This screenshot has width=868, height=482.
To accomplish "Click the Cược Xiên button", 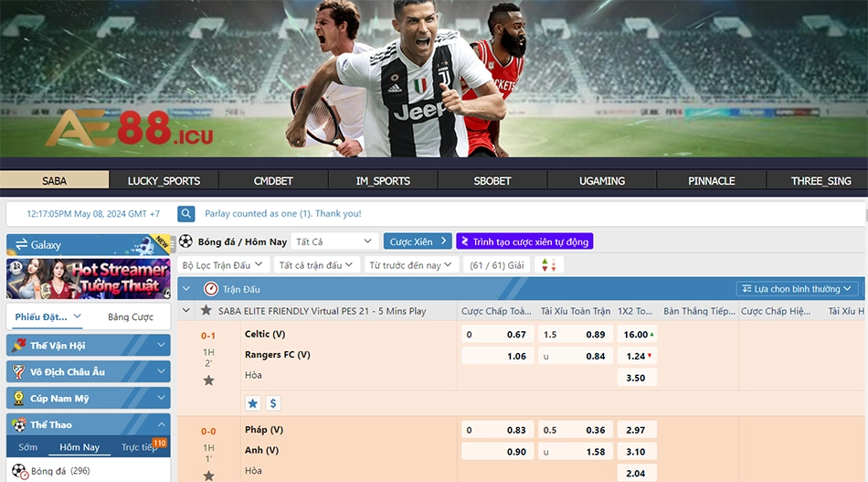I will point(418,241).
